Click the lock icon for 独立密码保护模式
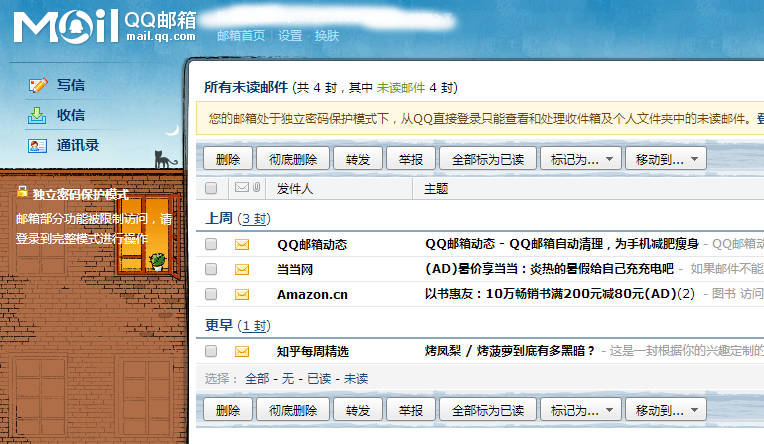Viewport: 764px width, 444px height. [x=22, y=192]
